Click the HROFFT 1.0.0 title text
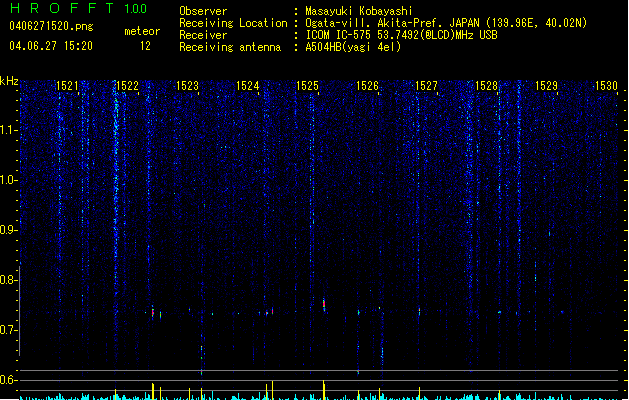629x400 pixels. [78, 8]
